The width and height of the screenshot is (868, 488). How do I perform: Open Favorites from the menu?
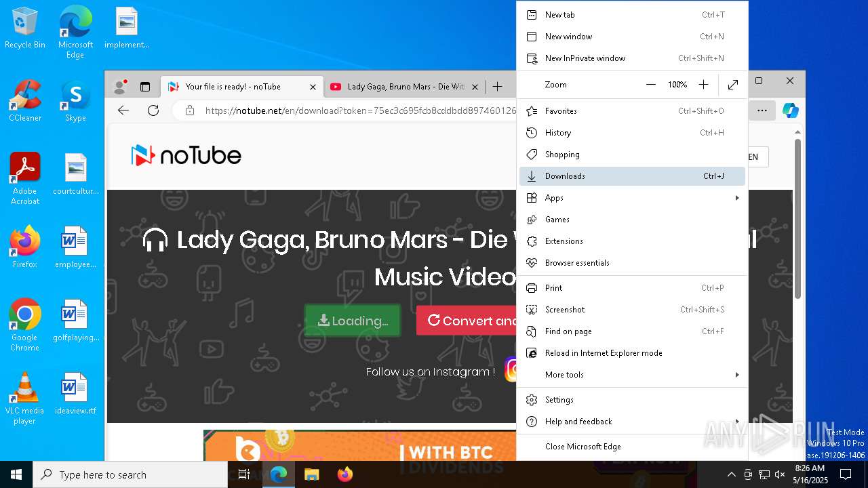click(632, 111)
